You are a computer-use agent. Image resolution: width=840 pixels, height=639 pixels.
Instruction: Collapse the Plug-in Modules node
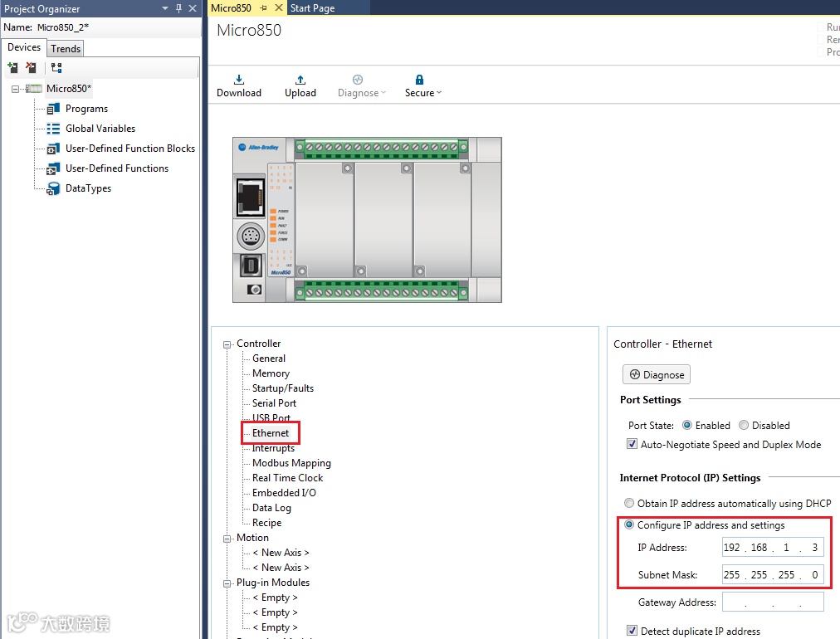(227, 583)
